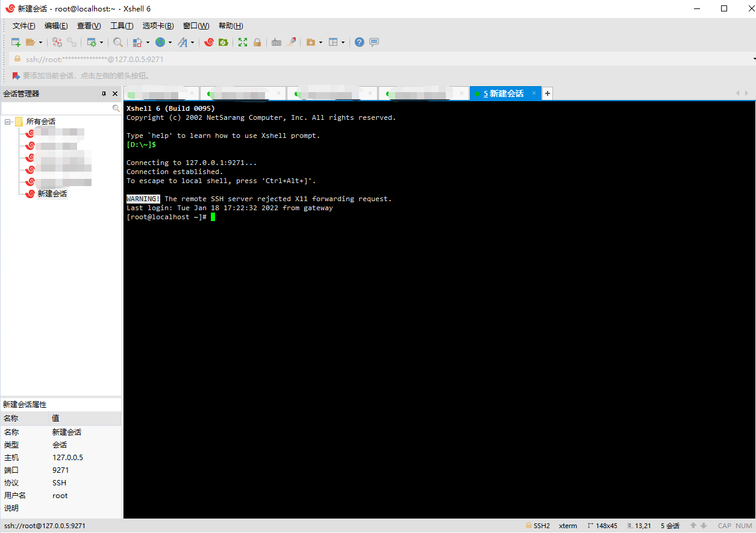Expand the layout dropdown arrow
Viewport: 756px width, 533px height.
pyautogui.click(x=343, y=42)
